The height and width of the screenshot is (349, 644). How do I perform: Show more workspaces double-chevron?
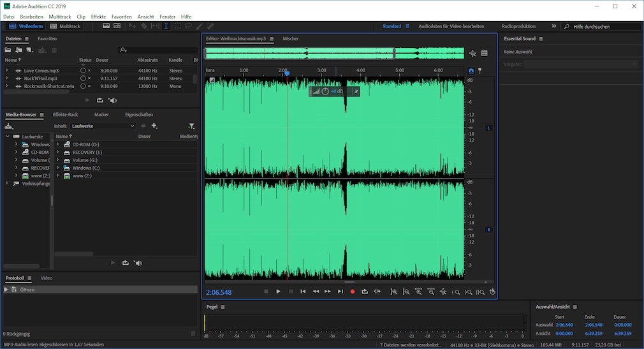[x=553, y=26]
